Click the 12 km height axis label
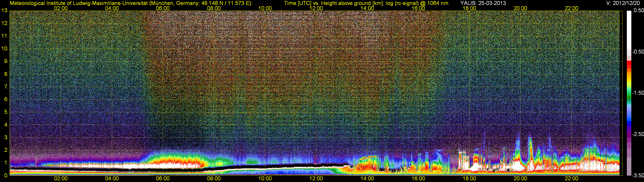This screenshot has width=644, height=182. coord(5,23)
